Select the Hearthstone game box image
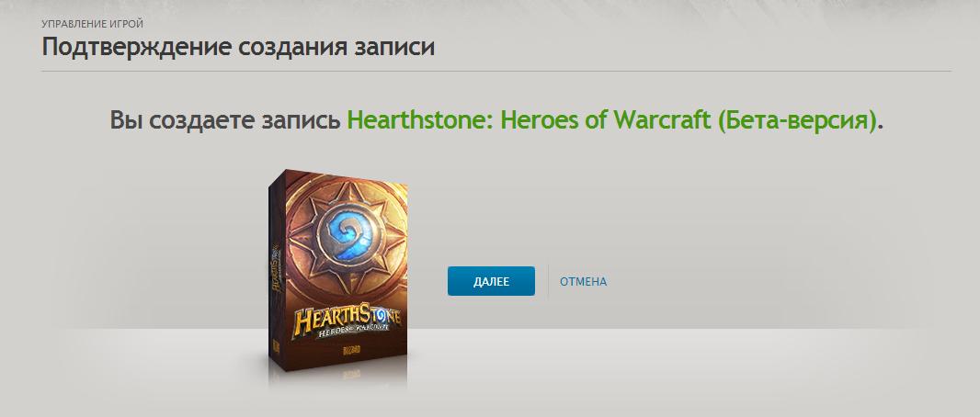The image size is (980, 417). point(338,270)
